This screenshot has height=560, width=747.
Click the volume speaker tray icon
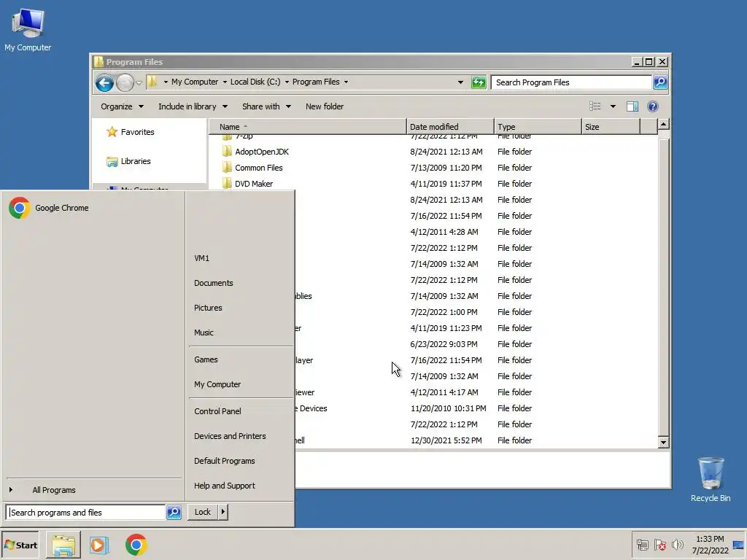point(677,545)
